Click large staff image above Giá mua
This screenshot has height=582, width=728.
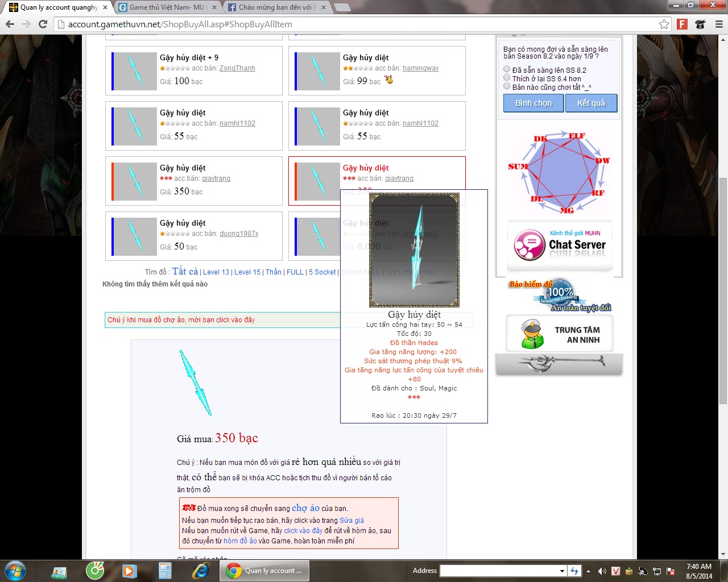(x=196, y=382)
